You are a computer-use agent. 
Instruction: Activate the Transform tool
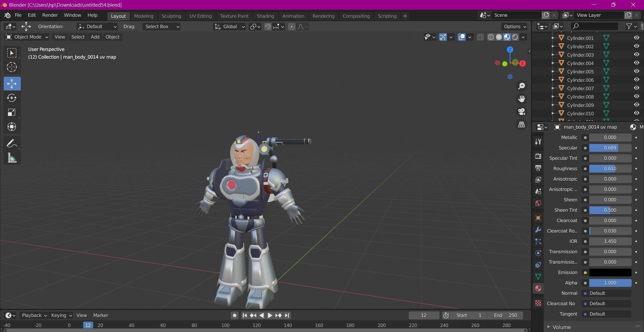12,127
